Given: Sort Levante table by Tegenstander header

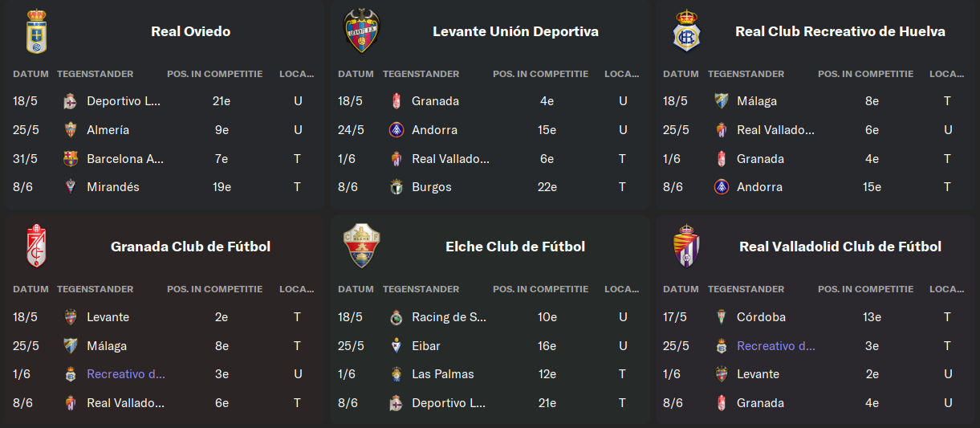Looking at the screenshot, I should 421,74.
